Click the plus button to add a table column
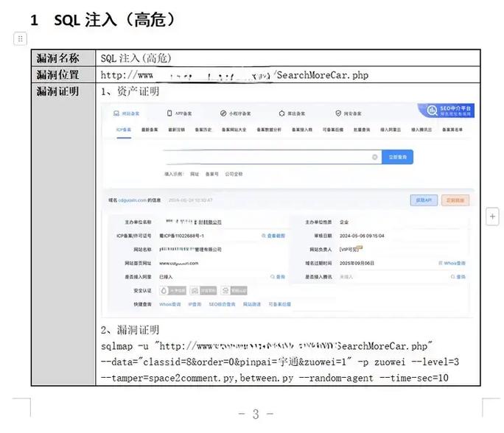 (492, 216)
